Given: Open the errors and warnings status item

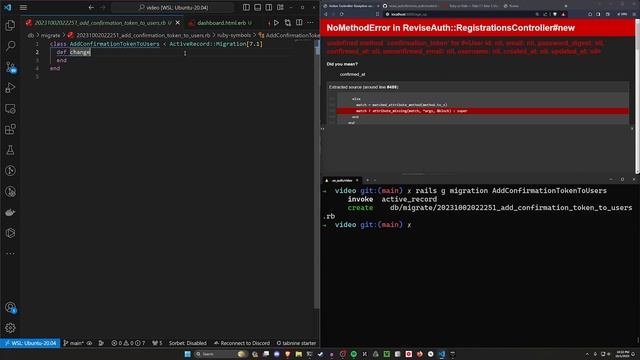Looking at the screenshot, I should click(x=128, y=343).
